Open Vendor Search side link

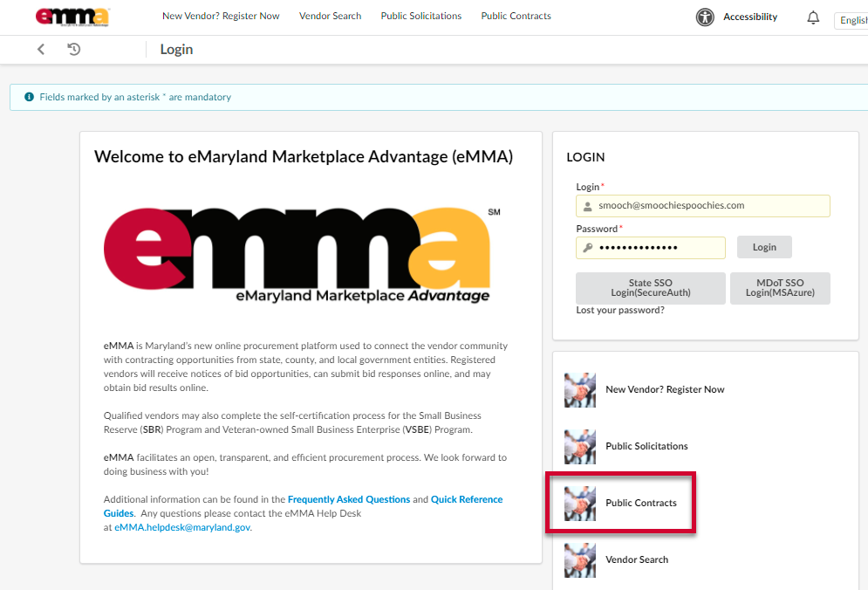point(637,559)
